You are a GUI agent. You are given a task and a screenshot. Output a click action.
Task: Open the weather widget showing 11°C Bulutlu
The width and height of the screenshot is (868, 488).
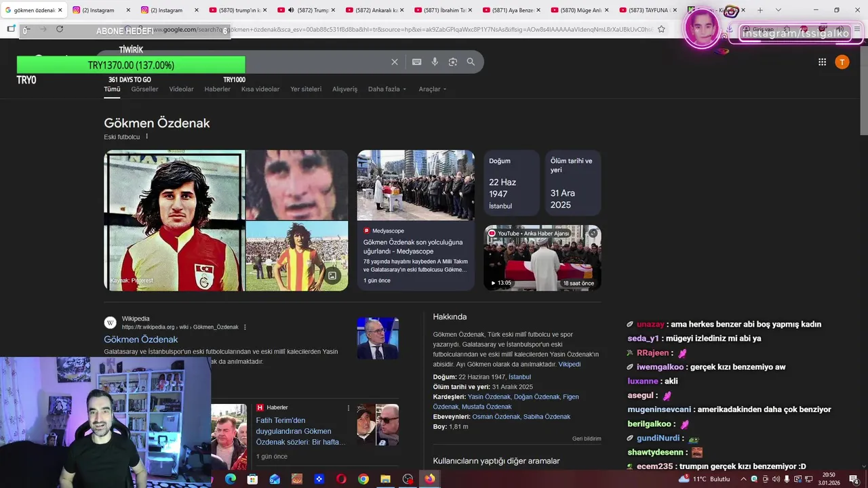pos(705,479)
